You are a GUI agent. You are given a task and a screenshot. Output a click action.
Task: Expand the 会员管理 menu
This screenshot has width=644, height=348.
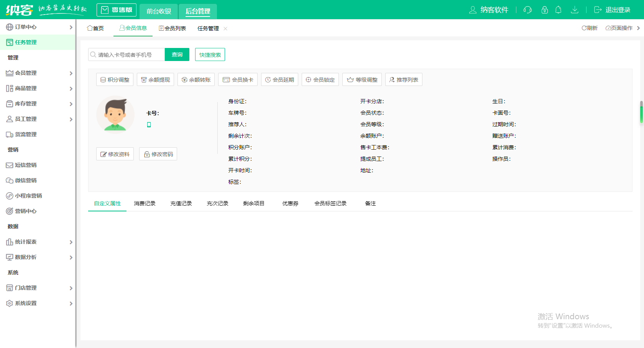coord(26,73)
